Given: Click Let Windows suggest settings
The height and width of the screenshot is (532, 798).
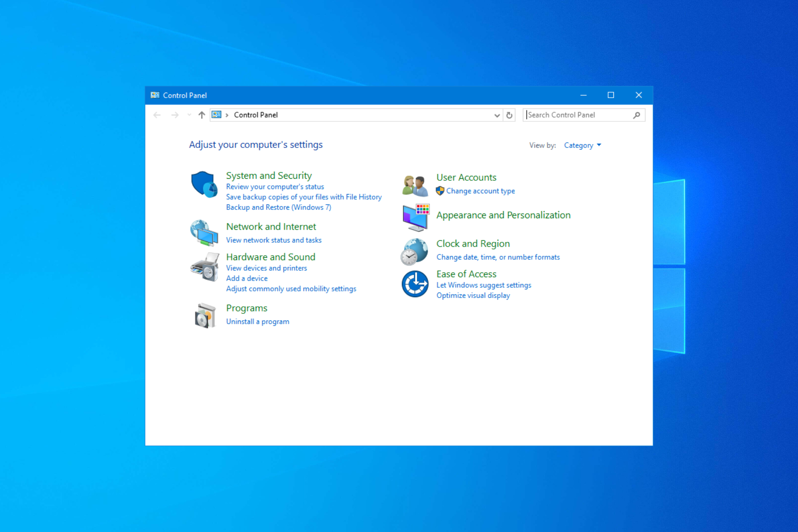Looking at the screenshot, I should 484,285.
